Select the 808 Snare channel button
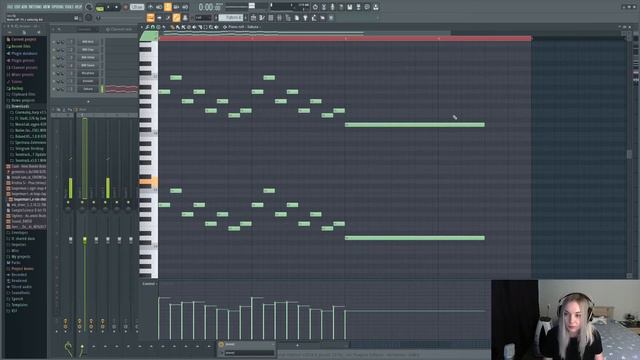The height and width of the screenshot is (360, 640). (88, 65)
